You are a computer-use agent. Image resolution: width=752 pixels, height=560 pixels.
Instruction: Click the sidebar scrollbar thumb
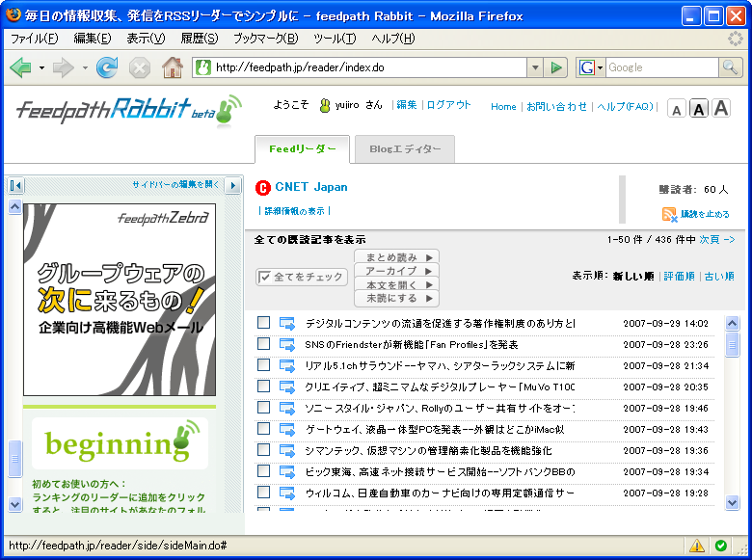[15, 459]
